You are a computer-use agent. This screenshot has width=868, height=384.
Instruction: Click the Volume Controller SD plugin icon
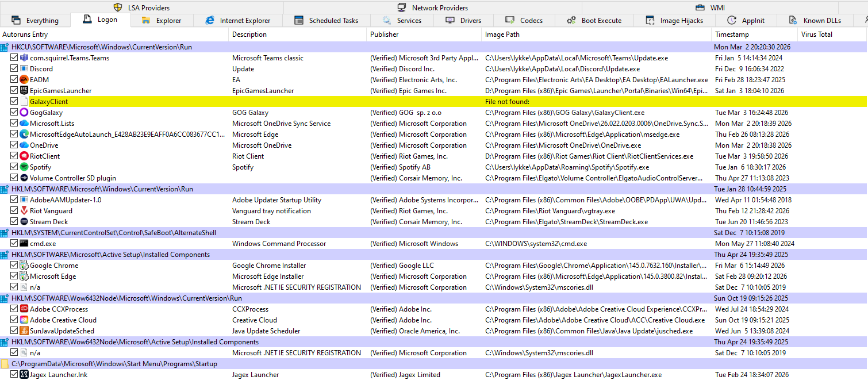tap(24, 178)
